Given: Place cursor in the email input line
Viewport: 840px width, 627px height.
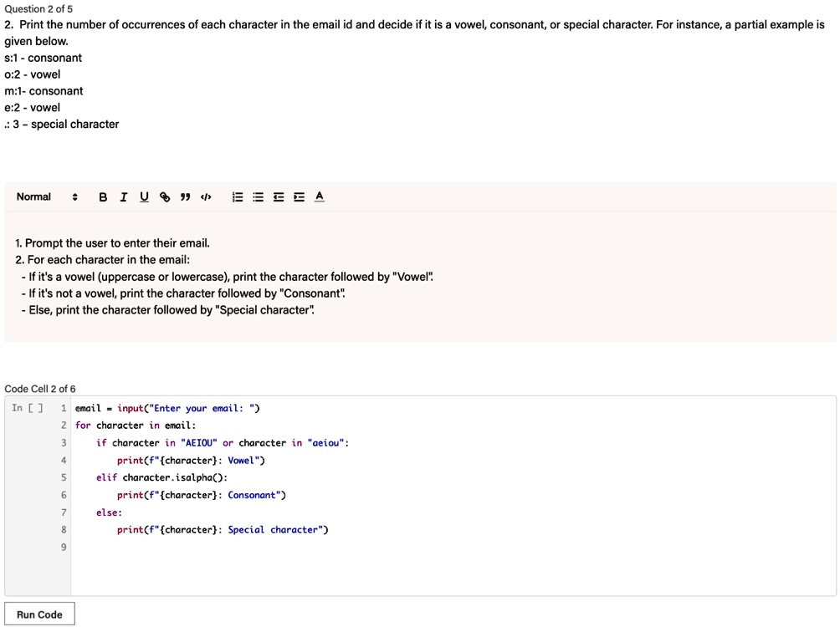Looking at the screenshot, I should point(167,407).
